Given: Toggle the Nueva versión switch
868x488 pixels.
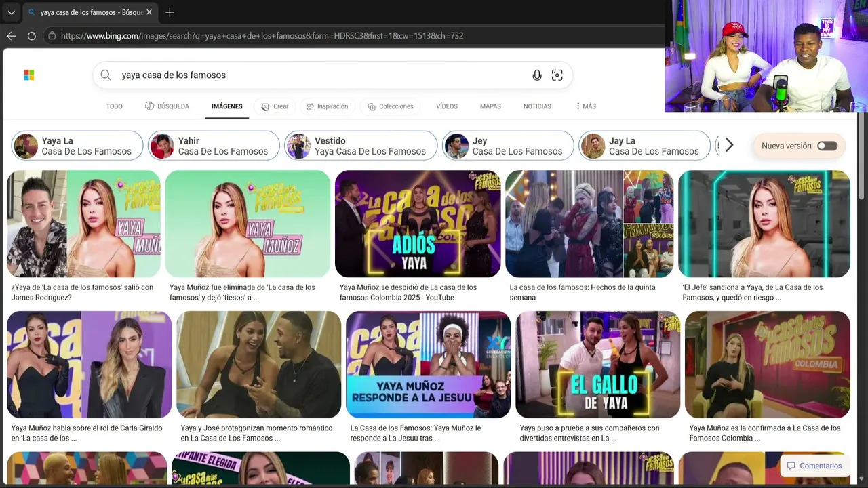Looking at the screenshot, I should pos(827,146).
